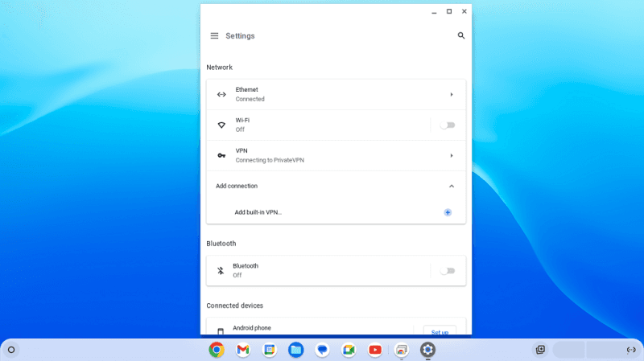Launch YouTube from the shelf
This screenshot has width=644, height=361.
click(375, 350)
